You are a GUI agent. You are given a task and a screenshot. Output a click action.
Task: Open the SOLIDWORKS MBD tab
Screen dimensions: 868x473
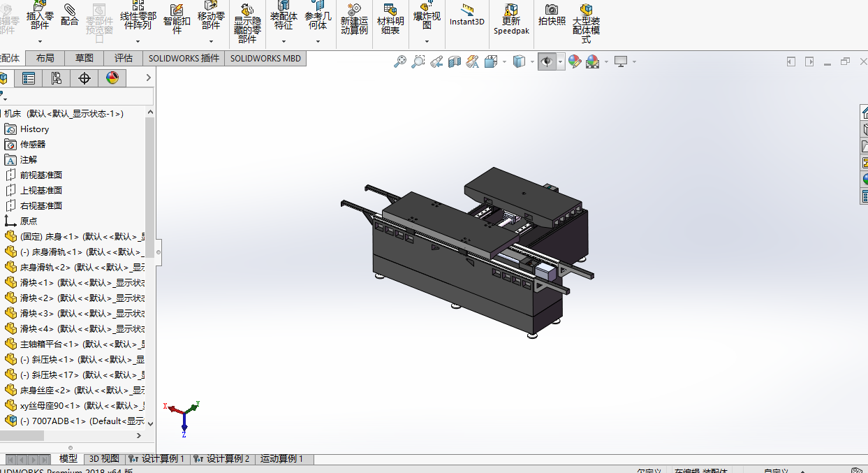pos(265,59)
